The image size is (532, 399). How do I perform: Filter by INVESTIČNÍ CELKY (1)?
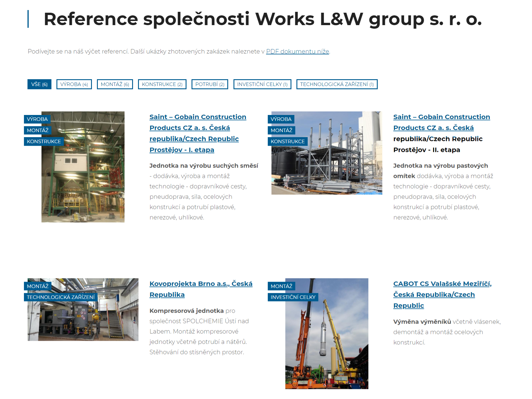262,84
